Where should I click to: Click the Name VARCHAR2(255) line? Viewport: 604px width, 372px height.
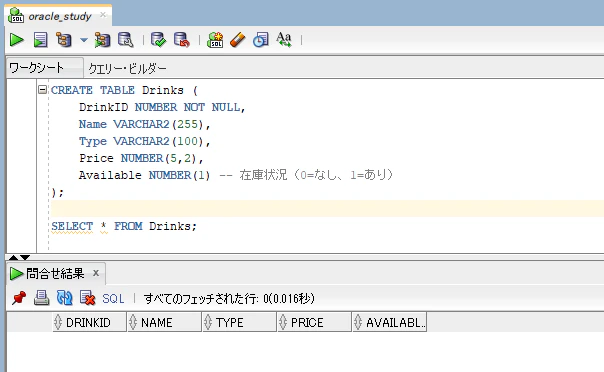point(144,124)
